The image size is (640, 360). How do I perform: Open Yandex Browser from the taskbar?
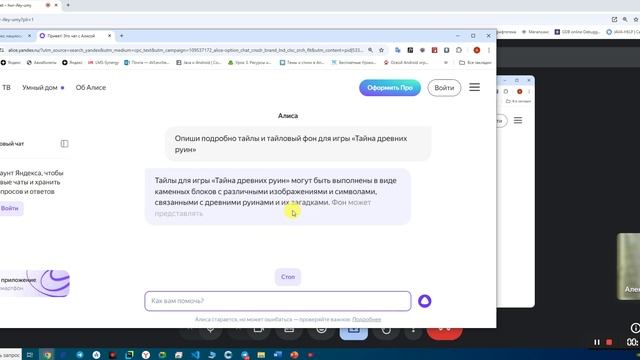[146, 355]
